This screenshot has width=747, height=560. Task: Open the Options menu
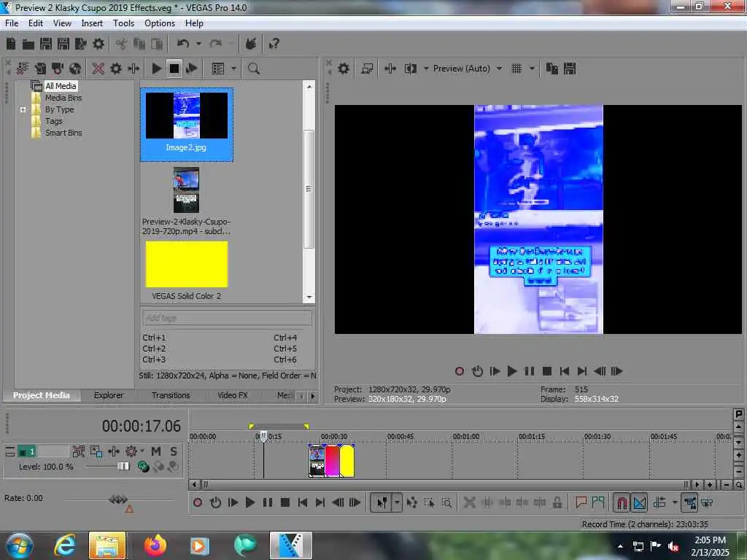pyautogui.click(x=160, y=23)
